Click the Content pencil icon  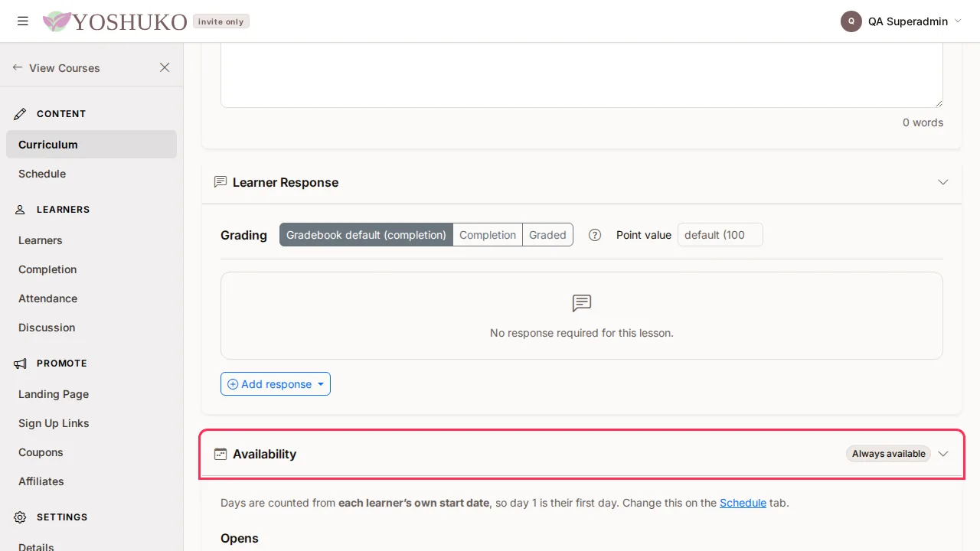click(21, 114)
